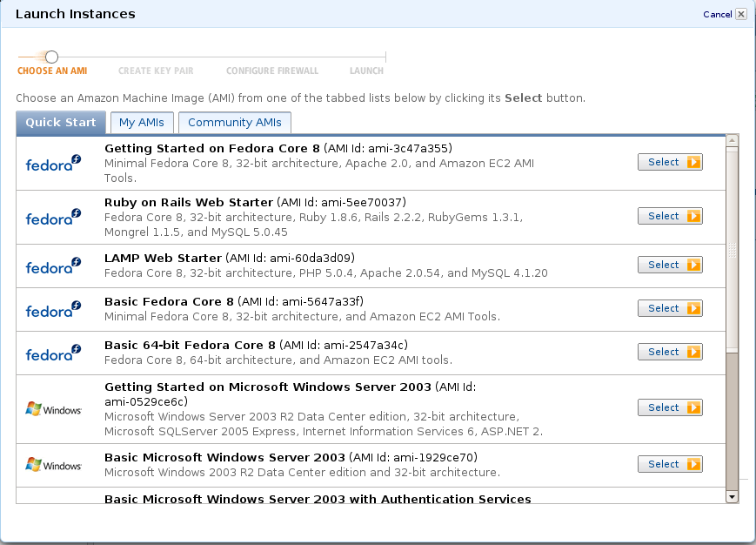Select the Getting Started on Fedora Core 8 AMI
This screenshot has height=545, width=756.
[670, 162]
